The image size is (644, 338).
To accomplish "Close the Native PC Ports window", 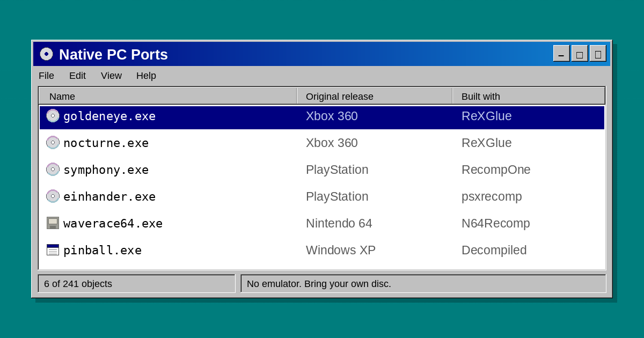I will (598, 54).
